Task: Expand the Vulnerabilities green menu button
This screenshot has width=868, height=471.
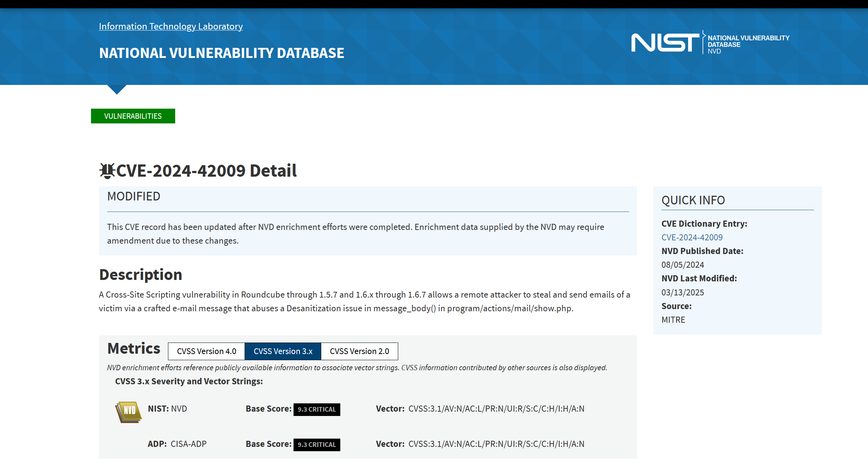Action: (x=133, y=116)
